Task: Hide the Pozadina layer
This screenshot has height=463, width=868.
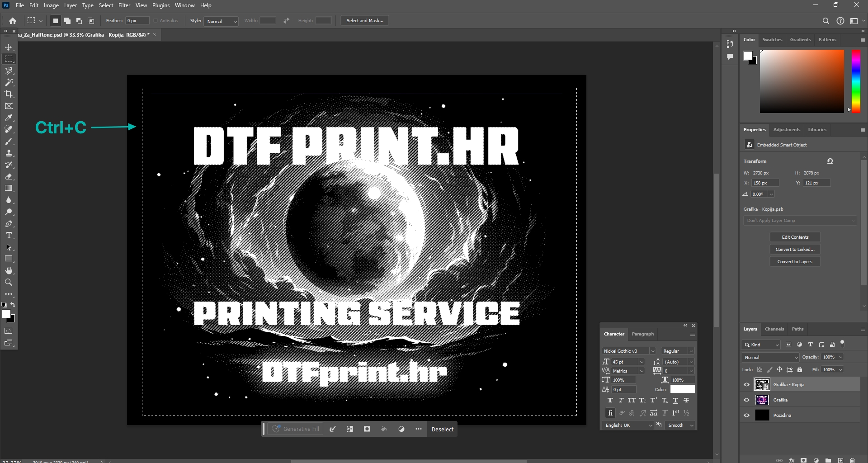Action: (746, 416)
